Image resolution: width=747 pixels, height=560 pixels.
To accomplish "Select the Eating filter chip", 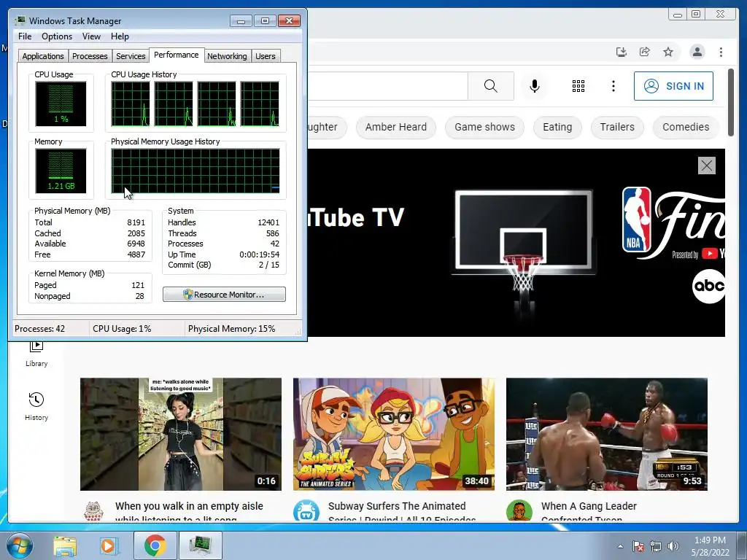I will point(557,127).
